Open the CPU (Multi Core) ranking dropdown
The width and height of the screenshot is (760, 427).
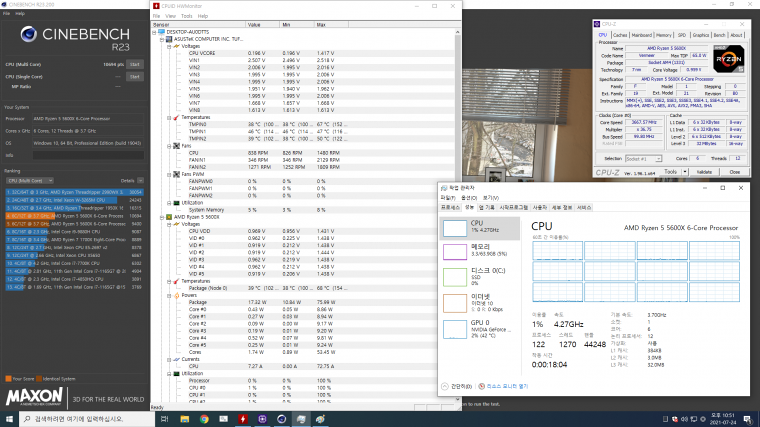30,181
